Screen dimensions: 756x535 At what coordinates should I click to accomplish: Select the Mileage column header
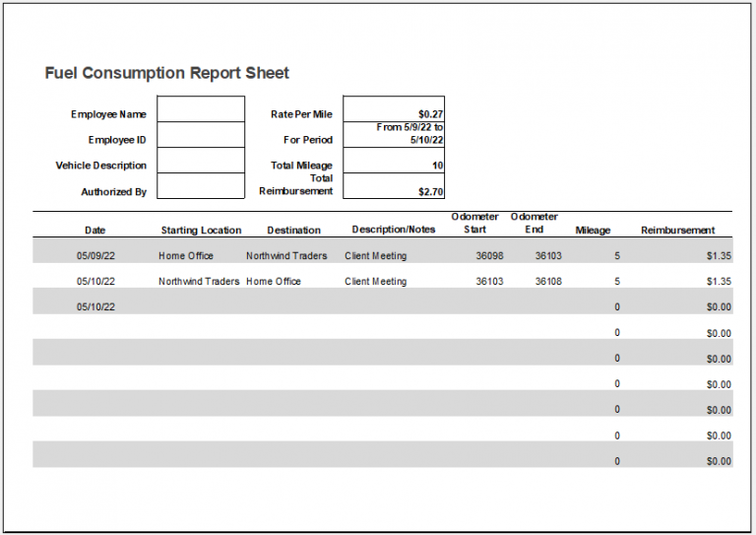tap(593, 231)
